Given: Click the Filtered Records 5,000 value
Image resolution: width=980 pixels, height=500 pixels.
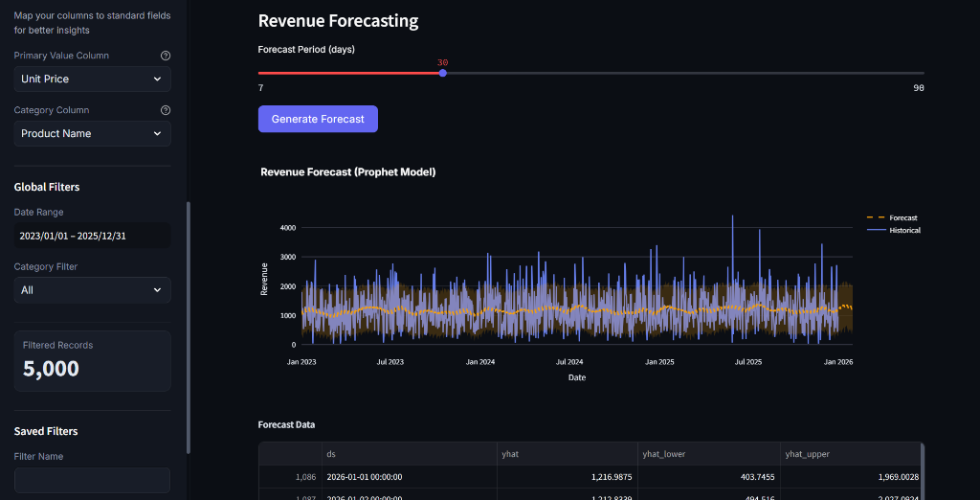Looking at the screenshot, I should 52,369.
